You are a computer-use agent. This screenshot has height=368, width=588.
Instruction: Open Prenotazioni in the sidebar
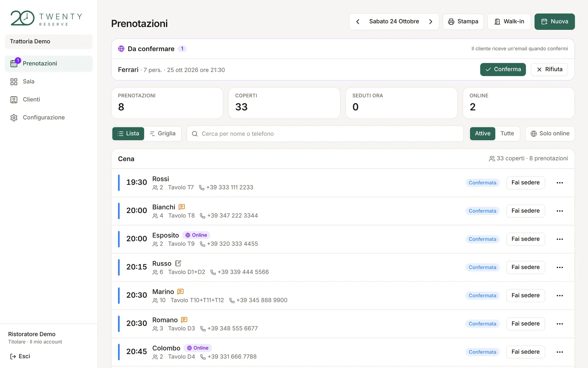tap(49, 64)
